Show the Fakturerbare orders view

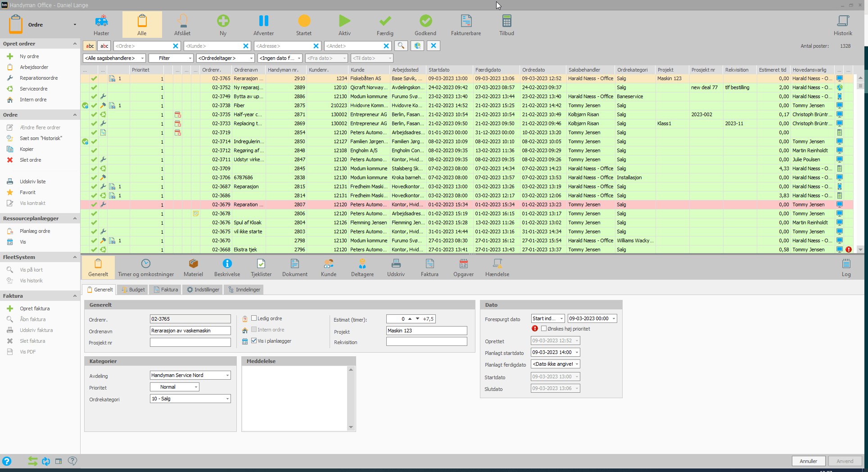point(466,24)
